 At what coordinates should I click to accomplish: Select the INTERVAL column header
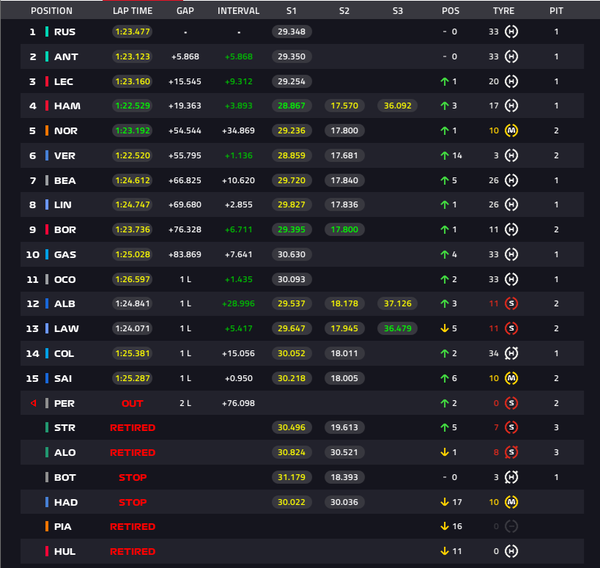pyautogui.click(x=238, y=11)
